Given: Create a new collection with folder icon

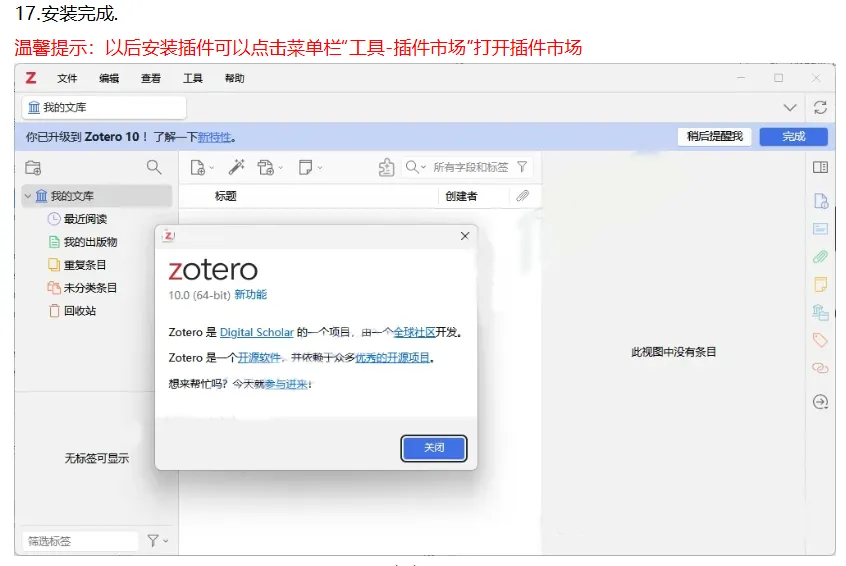Looking at the screenshot, I should point(33,168).
